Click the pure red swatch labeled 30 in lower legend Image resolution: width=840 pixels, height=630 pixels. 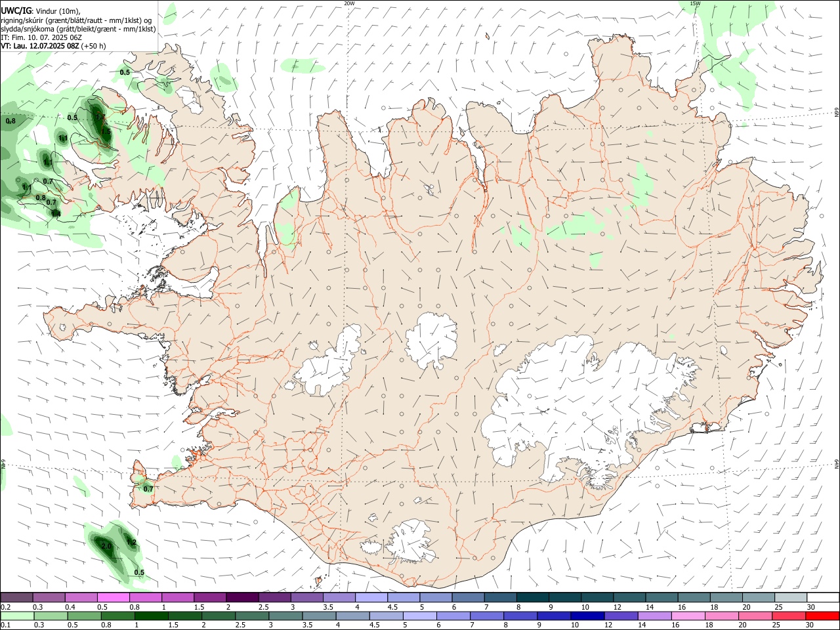click(x=822, y=616)
